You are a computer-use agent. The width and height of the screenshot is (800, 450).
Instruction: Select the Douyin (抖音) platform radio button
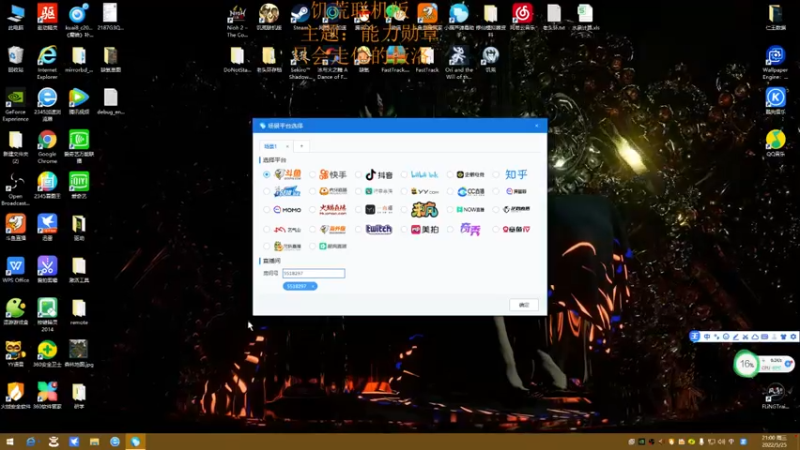point(358,174)
